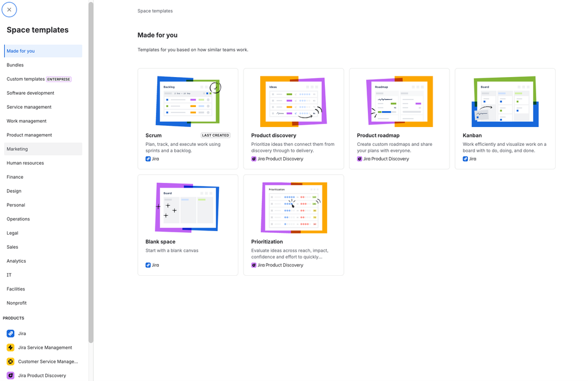Click the Space templates breadcrumb
Screen dimensions: 588x381
point(155,11)
